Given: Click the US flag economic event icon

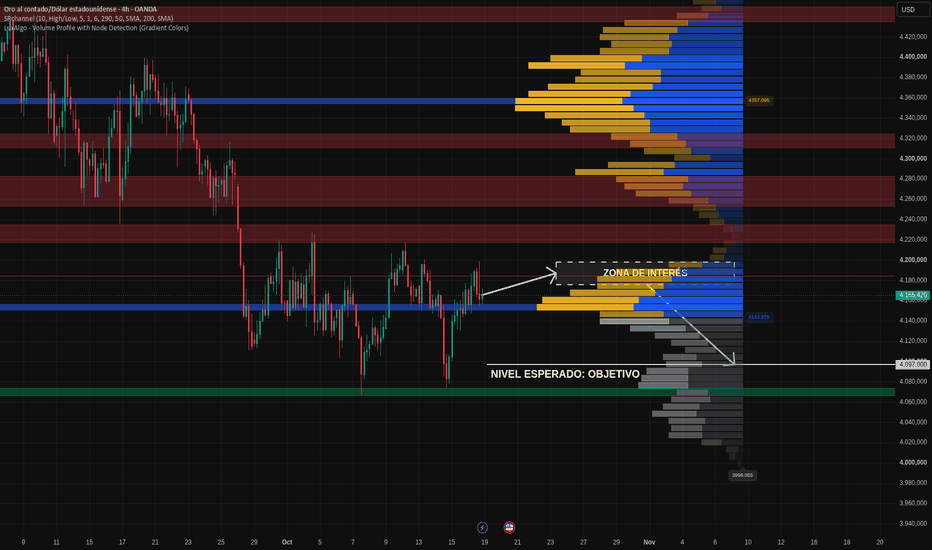Looking at the screenshot, I should coord(509,527).
